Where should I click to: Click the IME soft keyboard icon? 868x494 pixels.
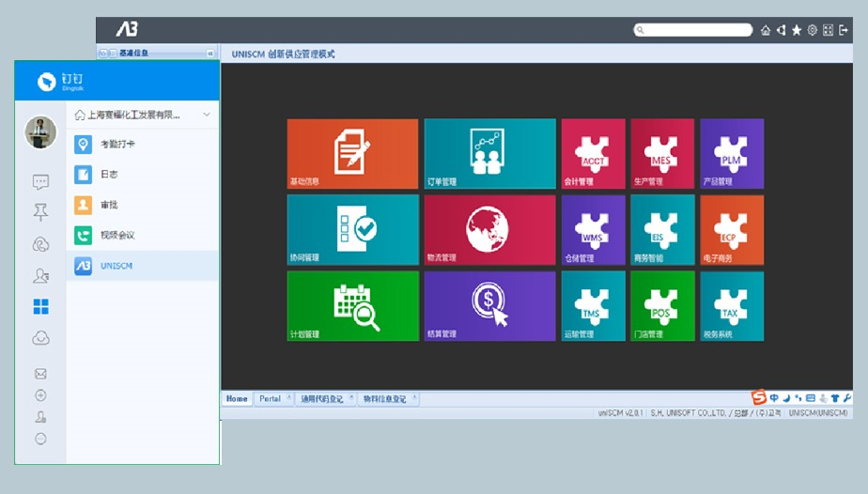coord(811,398)
